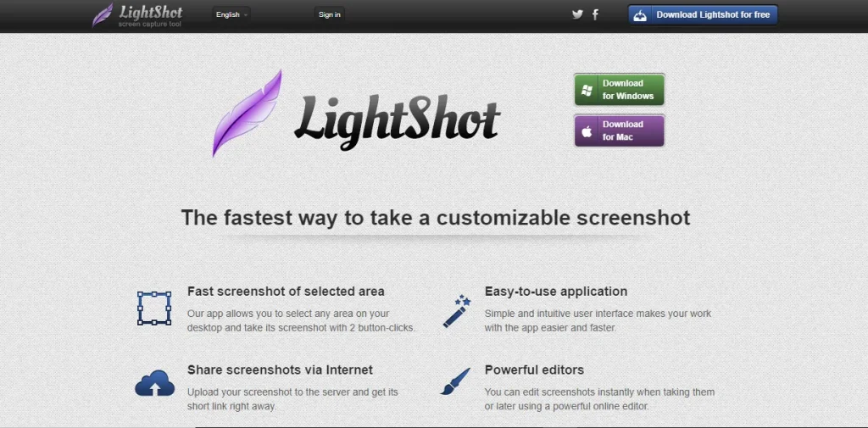Click Download for Mac button
Image resolution: width=868 pixels, height=428 pixels.
pyautogui.click(x=619, y=131)
